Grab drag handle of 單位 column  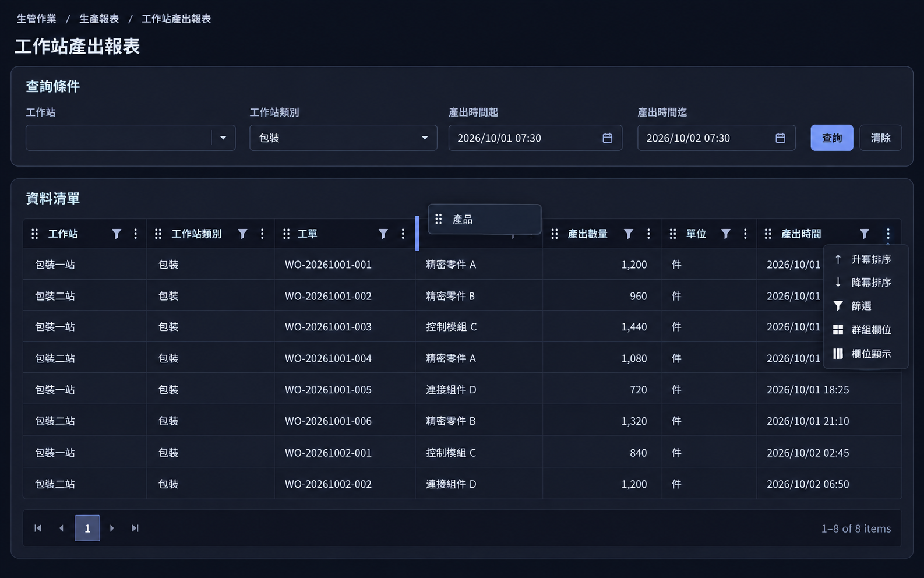click(673, 234)
